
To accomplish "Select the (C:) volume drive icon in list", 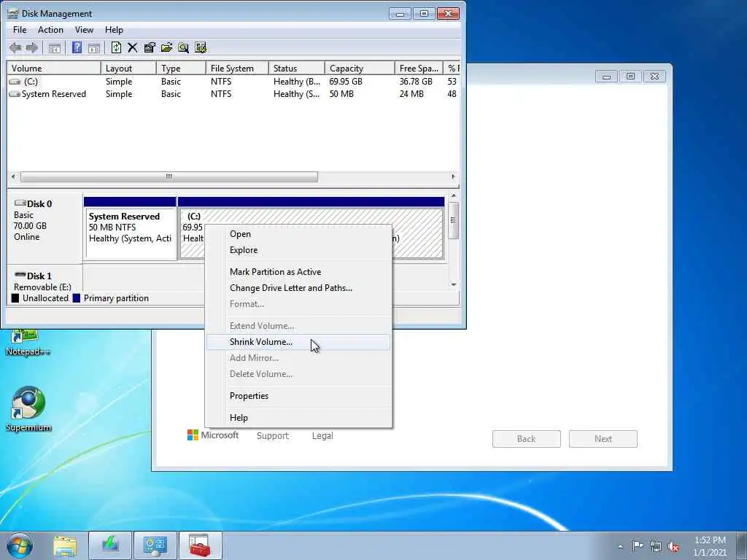I will click(15, 82).
